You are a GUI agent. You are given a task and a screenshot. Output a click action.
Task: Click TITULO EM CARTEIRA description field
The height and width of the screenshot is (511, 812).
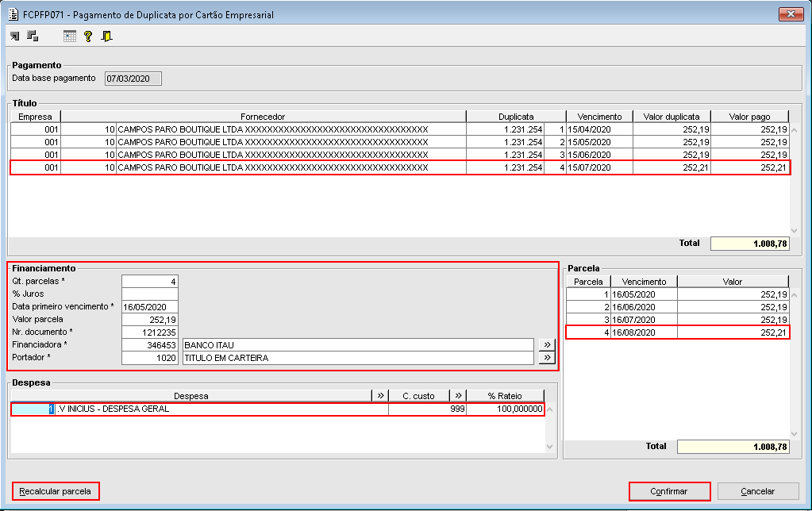358,358
